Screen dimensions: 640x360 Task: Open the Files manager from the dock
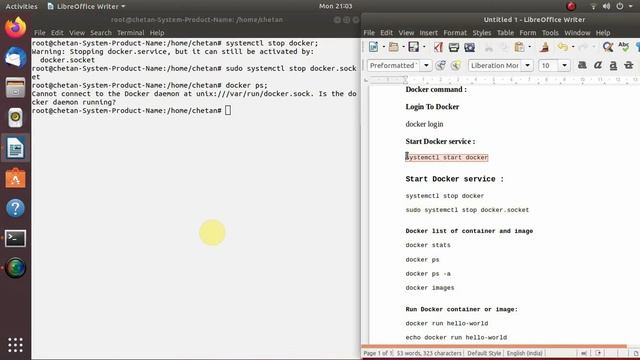click(16, 88)
